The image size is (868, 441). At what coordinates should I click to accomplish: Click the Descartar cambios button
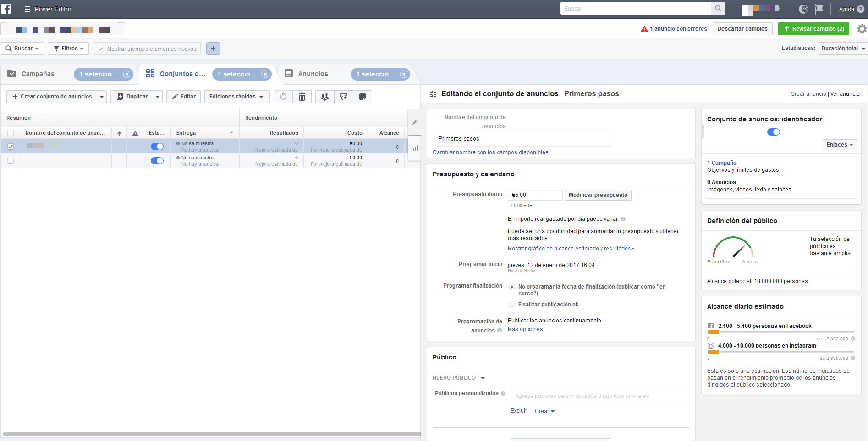click(x=742, y=29)
